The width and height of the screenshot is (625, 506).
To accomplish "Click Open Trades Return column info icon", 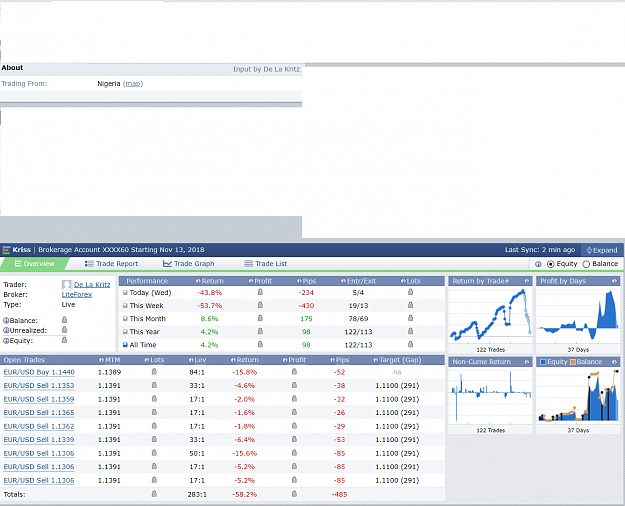I will (x=233, y=360).
